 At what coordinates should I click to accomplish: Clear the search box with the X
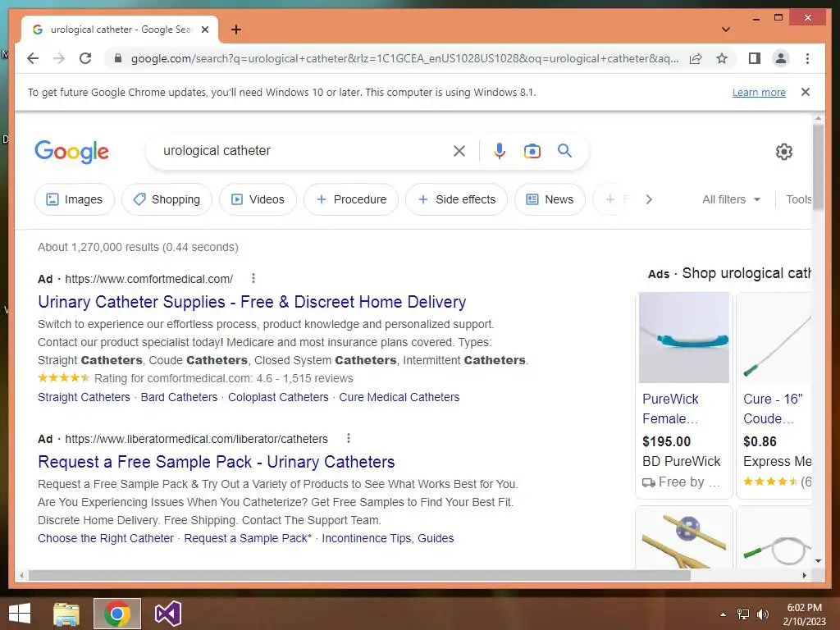(x=459, y=151)
